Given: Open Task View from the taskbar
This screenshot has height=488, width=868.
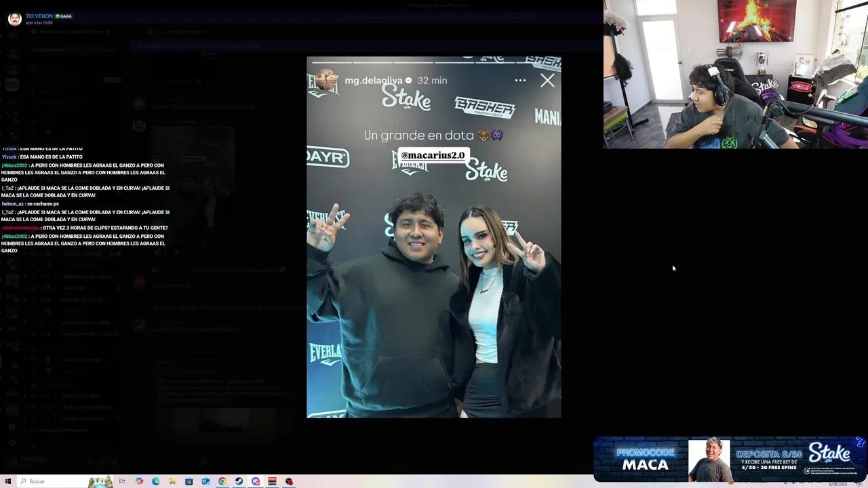Looking at the screenshot, I should tap(122, 481).
